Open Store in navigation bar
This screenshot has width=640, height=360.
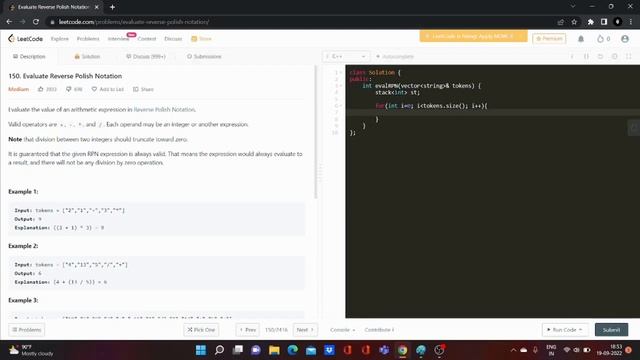click(201, 39)
